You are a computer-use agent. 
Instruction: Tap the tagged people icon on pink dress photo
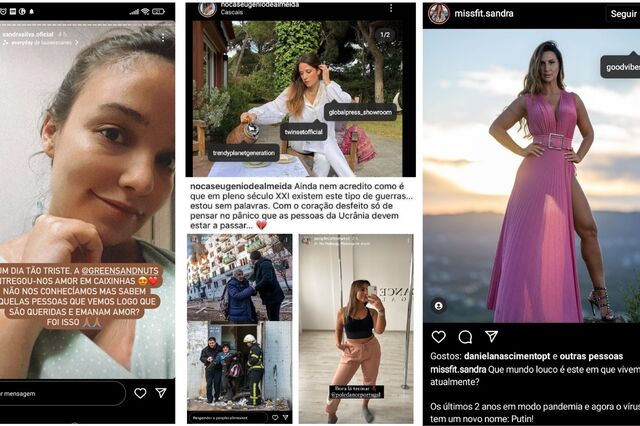[x=439, y=306]
